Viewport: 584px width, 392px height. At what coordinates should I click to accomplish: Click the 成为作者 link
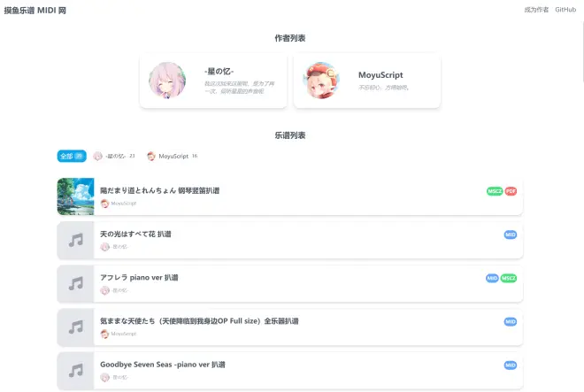(x=536, y=10)
